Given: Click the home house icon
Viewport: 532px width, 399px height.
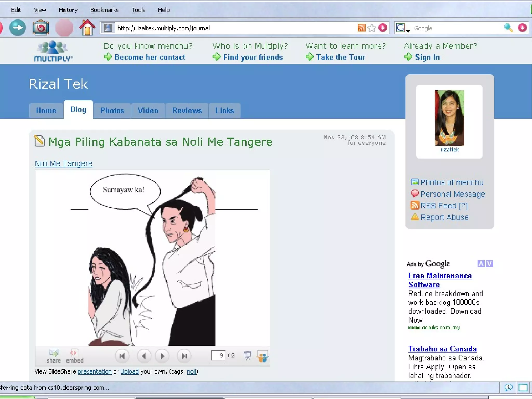Looking at the screenshot, I should (87, 28).
